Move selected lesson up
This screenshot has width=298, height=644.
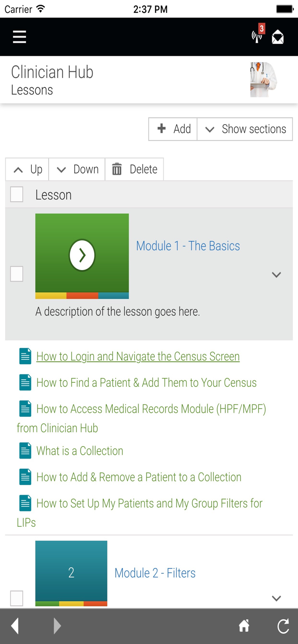coord(26,169)
